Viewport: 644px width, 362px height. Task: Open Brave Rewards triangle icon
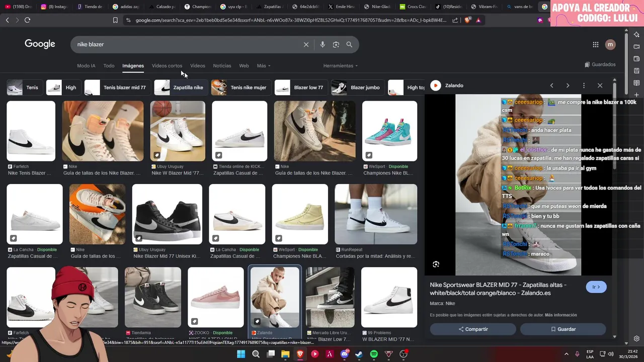coord(478,20)
